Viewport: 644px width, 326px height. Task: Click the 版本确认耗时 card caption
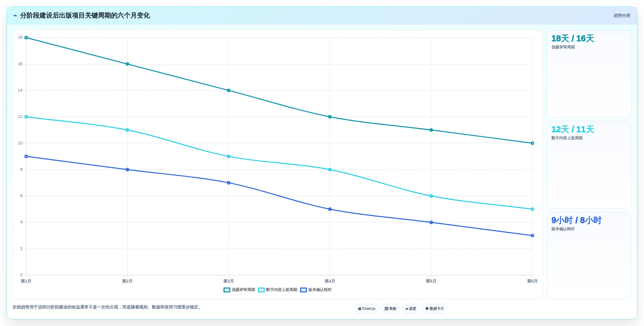click(x=563, y=229)
